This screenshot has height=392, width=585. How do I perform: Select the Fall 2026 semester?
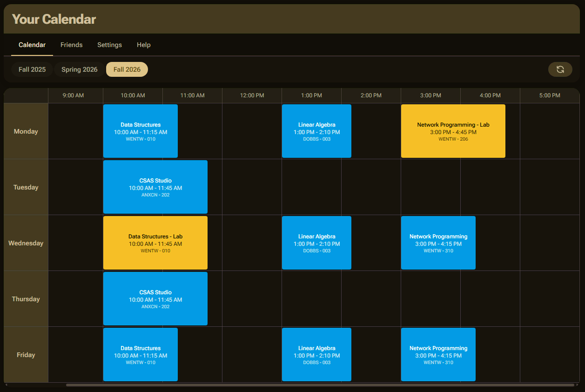click(x=127, y=69)
